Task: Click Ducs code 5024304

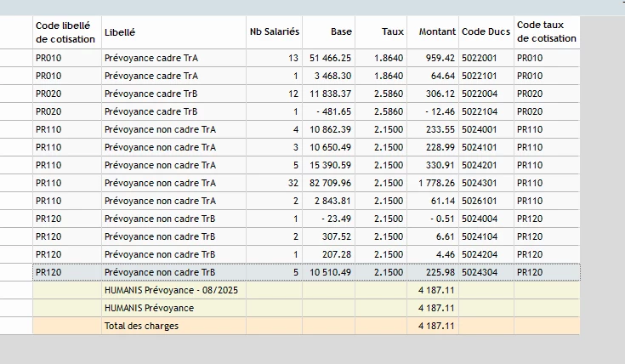Action: pyautogui.click(x=480, y=273)
